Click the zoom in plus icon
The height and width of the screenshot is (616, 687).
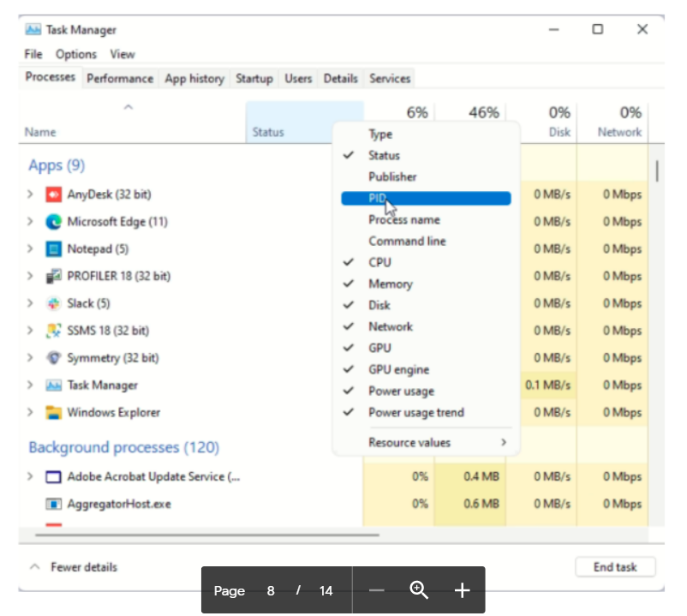click(463, 590)
